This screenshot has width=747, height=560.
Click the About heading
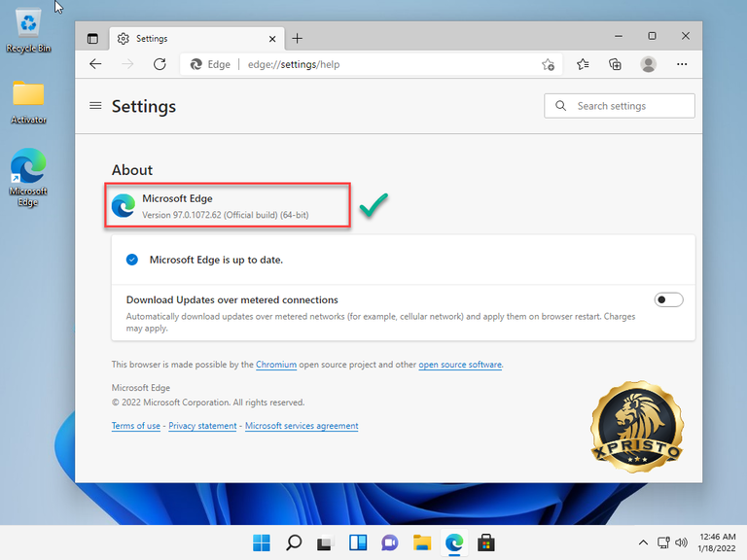click(132, 170)
